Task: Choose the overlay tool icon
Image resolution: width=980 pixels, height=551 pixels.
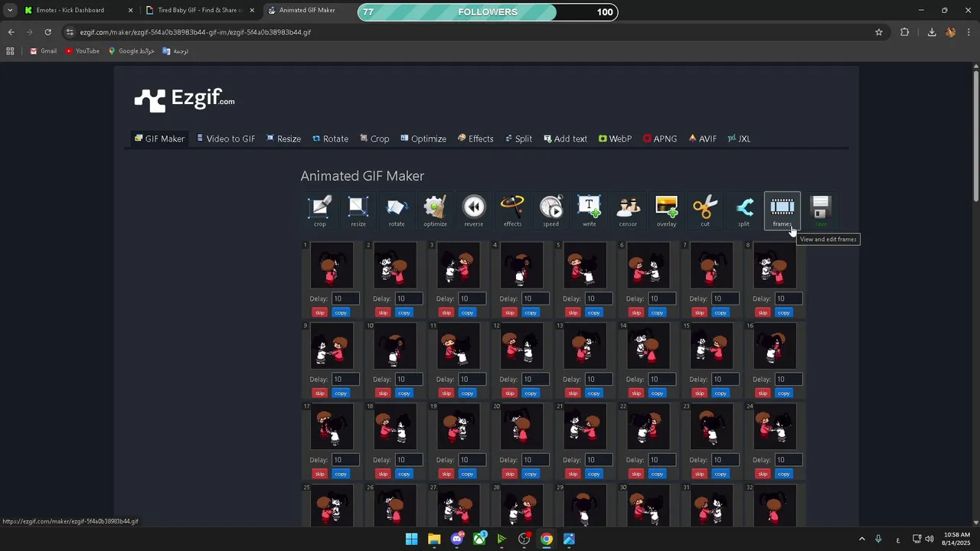Action: pyautogui.click(x=666, y=210)
